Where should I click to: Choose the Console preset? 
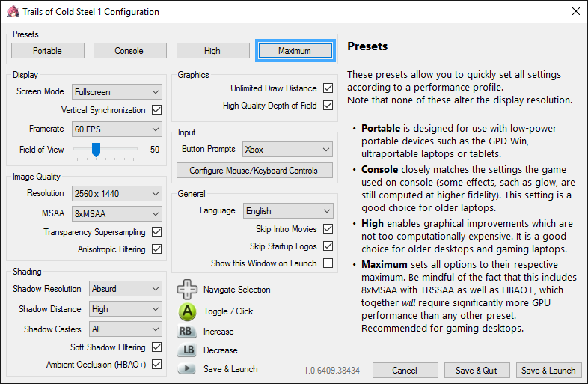tap(129, 51)
